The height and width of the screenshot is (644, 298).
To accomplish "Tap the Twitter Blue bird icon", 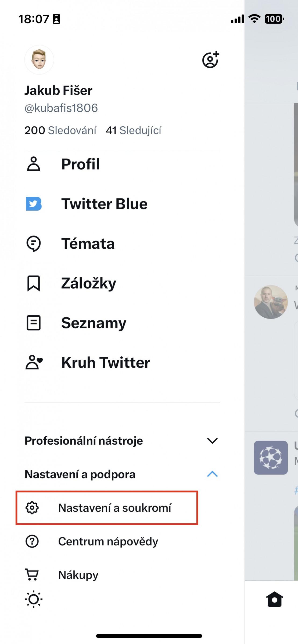I will click(x=34, y=204).
